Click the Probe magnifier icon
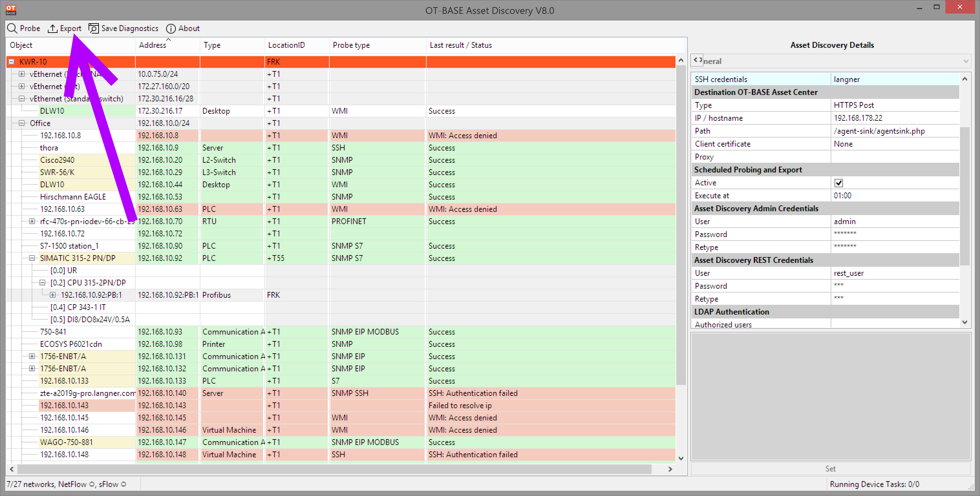 12,28
